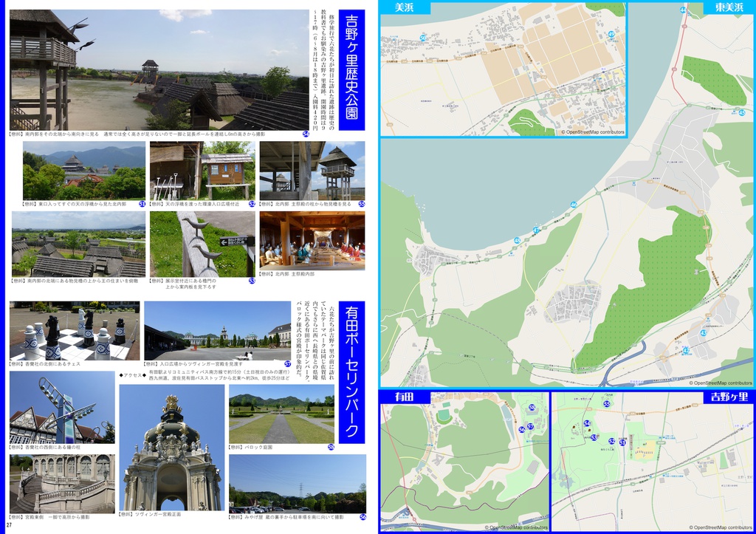
Task: Click marker 44 on the 東美浜 map
Action: point(683,10)
